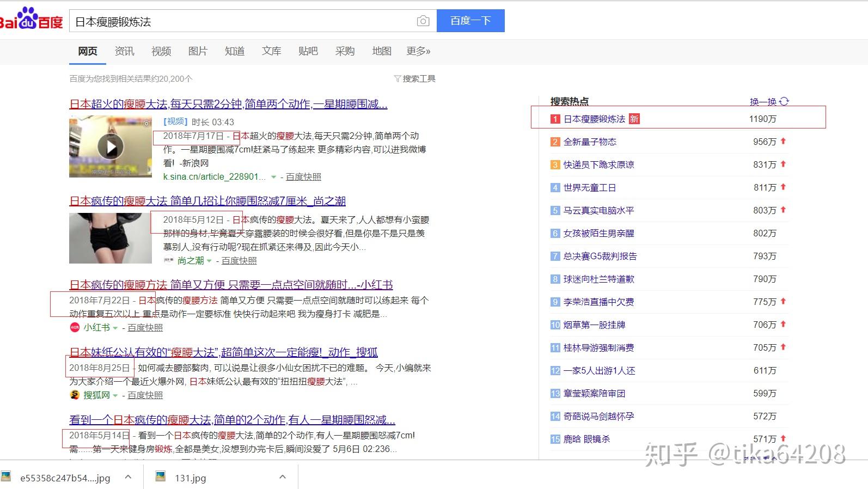The image size is (868, 489).
Task: Open downloaded file e55358c247b54....jpg
Action: coord(65,478)
